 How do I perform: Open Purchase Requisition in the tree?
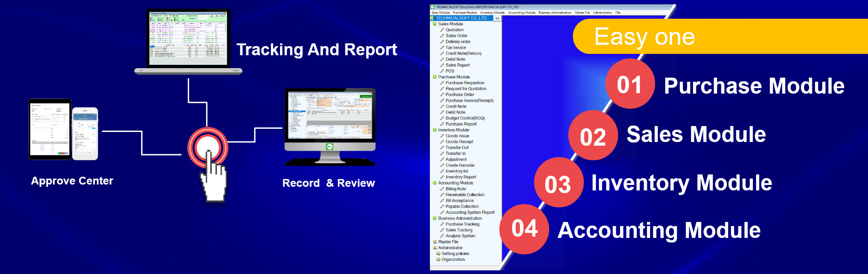tap(465, 83)
